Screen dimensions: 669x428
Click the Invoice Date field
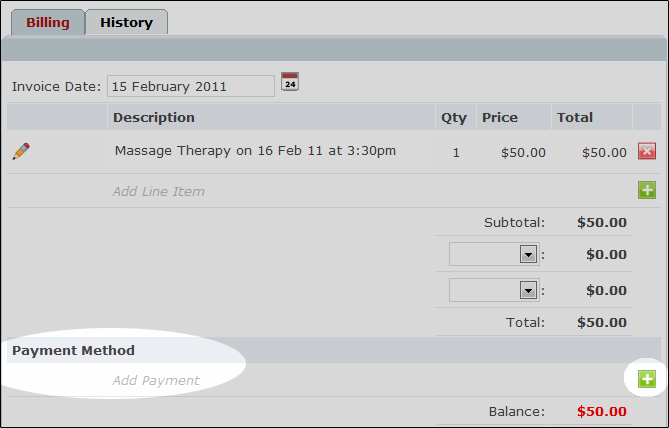[191, 86]
